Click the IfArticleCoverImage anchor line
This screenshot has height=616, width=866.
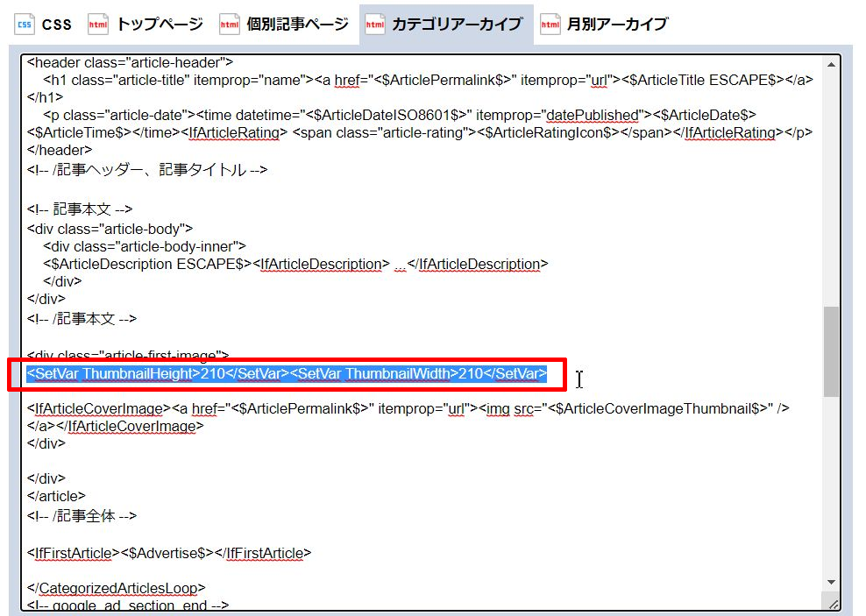(408, 408)
